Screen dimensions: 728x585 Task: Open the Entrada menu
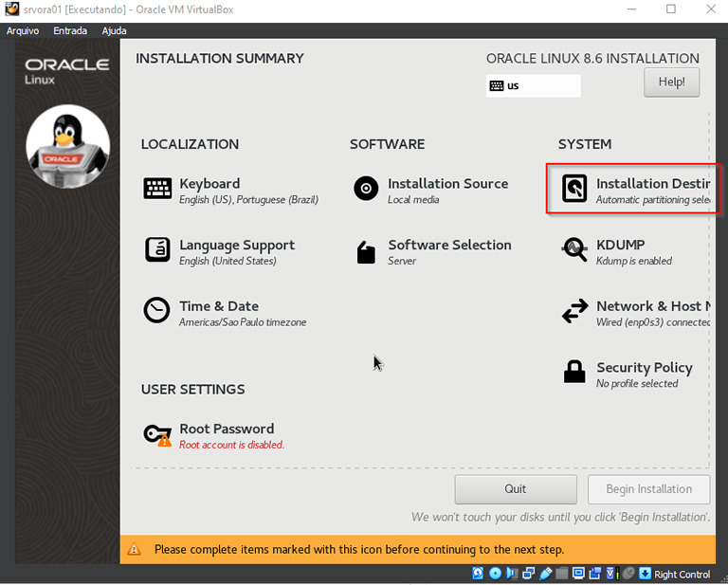coord(70,30)
